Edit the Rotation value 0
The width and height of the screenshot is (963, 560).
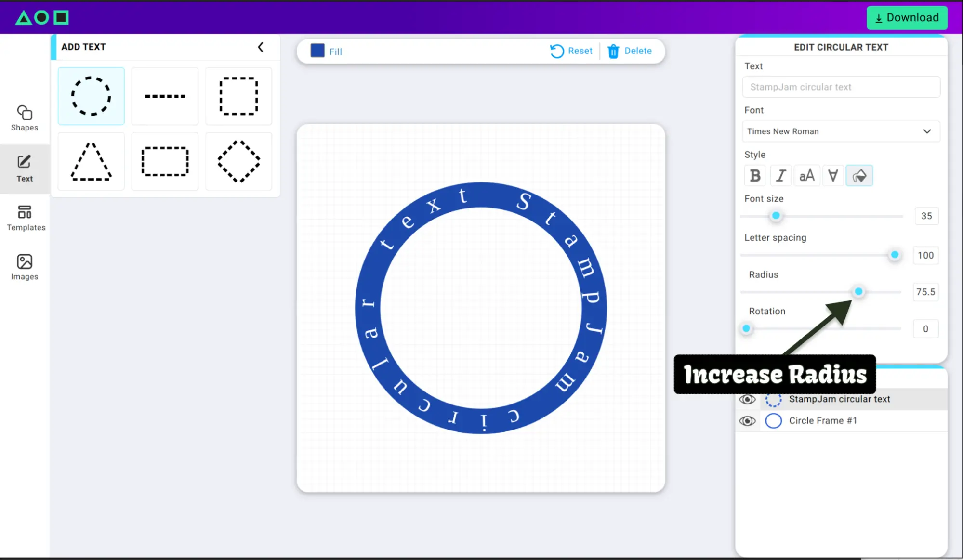pyautogui.click(x=925, y=329)
